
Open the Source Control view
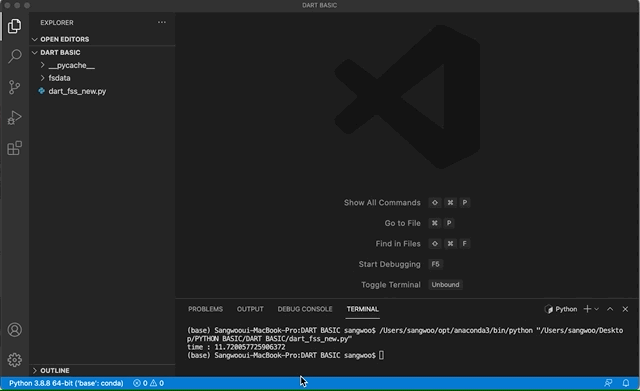(x=15, y=87)
